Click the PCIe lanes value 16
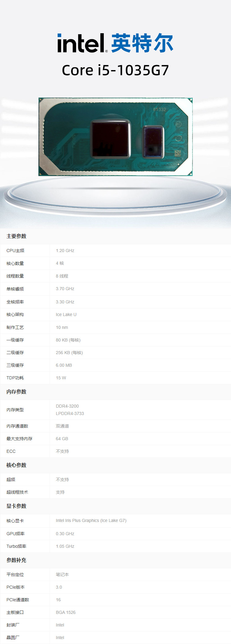Image resolution: width=231 pixels, height=644 pixels. [58, 600]
